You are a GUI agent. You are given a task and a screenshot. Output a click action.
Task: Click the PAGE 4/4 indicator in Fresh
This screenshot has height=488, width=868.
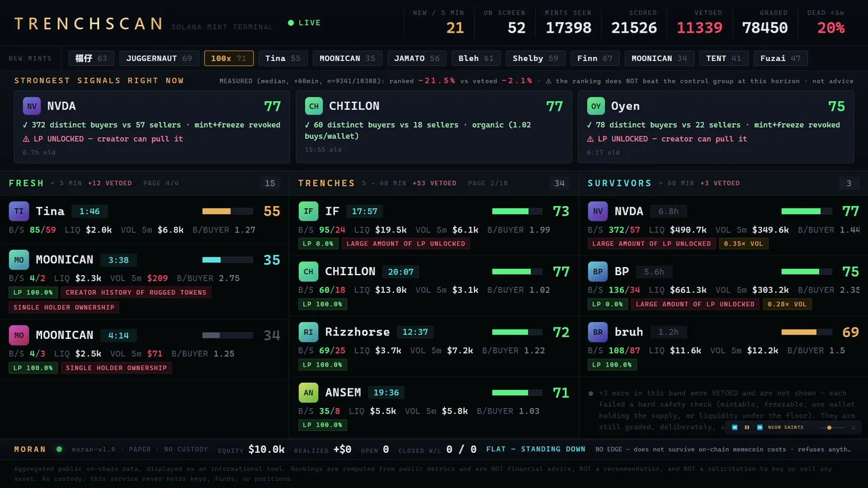click(160, 183)
